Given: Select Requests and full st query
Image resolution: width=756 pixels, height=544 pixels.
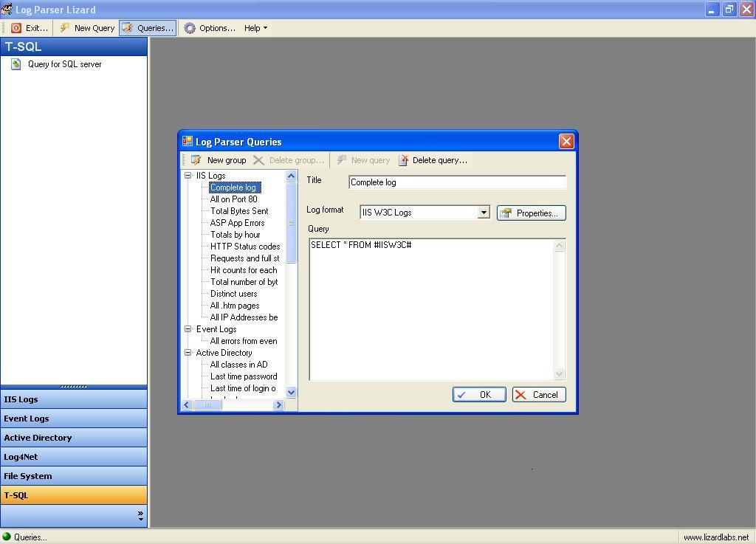Looking at the screenshot, I should coord(244,258).
